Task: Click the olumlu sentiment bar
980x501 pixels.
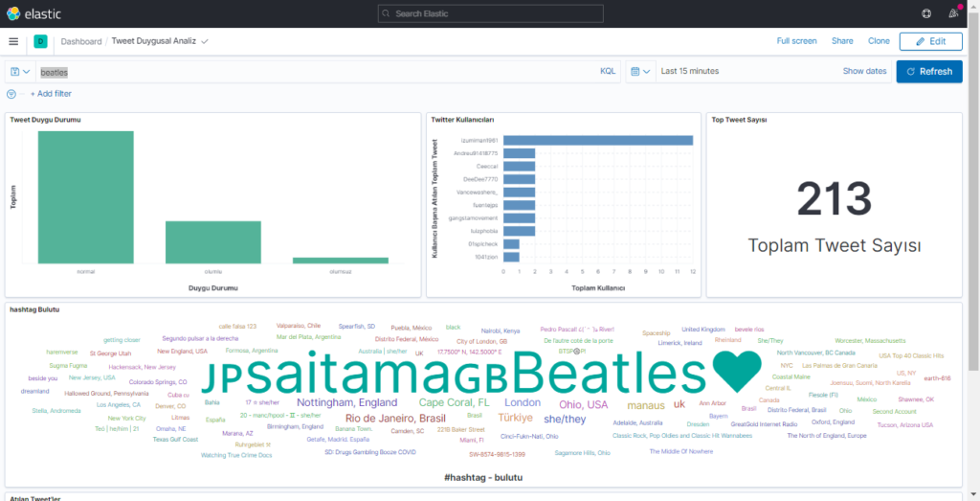Action: coord(213,242)
